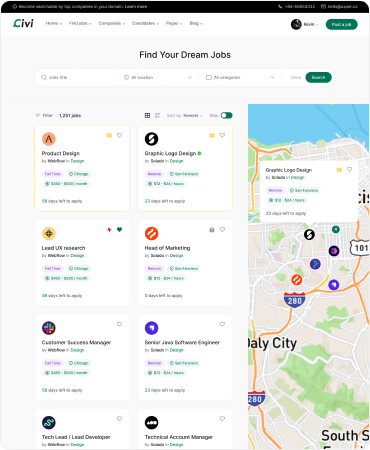Click the Jobs title input field
Image resolution: width=370 pixels, height=450 pixels.
click(x=77, y=77)
